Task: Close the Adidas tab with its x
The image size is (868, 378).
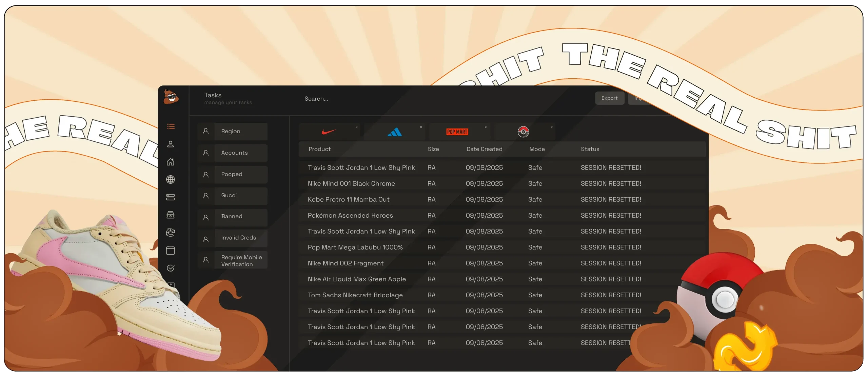Action: tap(421, 127)
